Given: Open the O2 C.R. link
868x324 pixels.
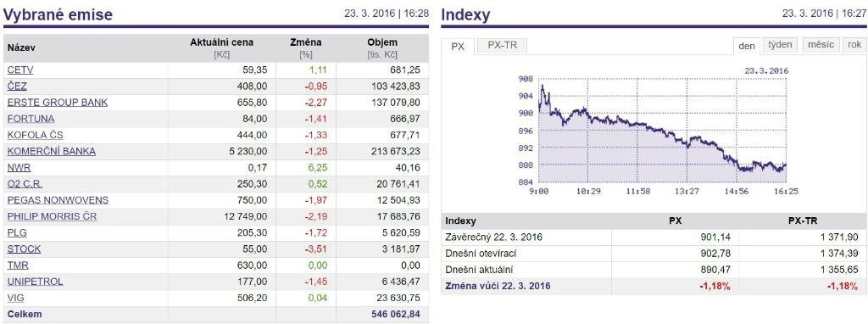Looking at the screenshot, I should coord(25,184).
